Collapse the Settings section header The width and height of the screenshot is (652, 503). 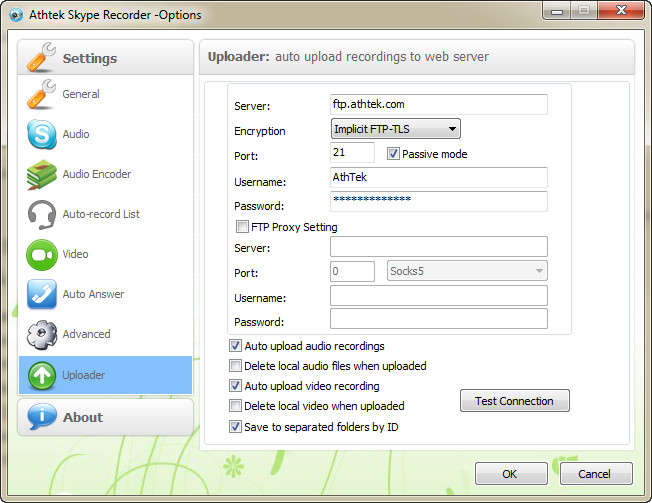[105, 57]
